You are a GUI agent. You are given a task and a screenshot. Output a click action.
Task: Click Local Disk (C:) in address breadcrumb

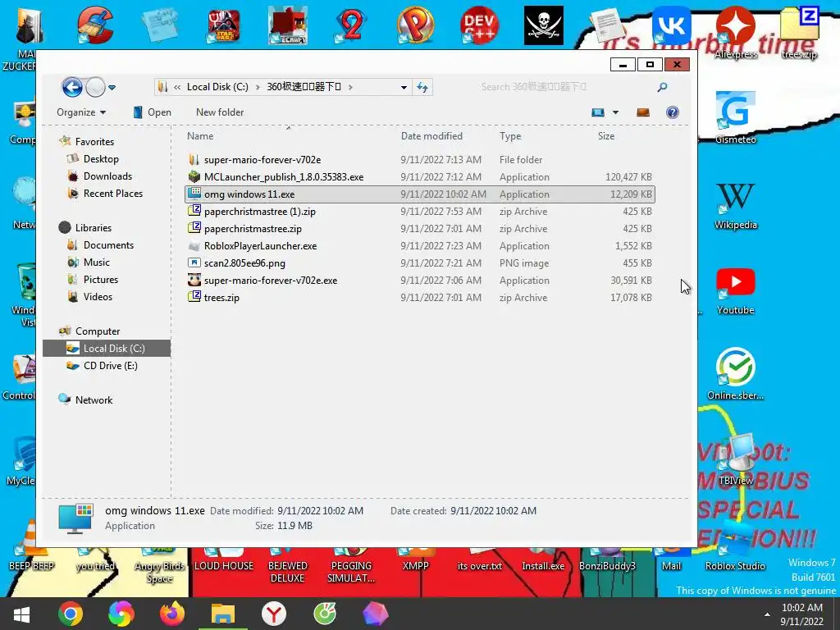coord(217,87)
